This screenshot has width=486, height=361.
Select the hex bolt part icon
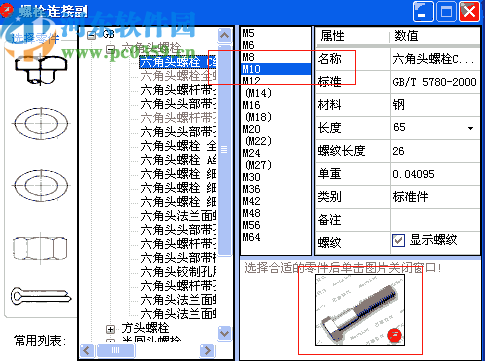coord(41,69)
